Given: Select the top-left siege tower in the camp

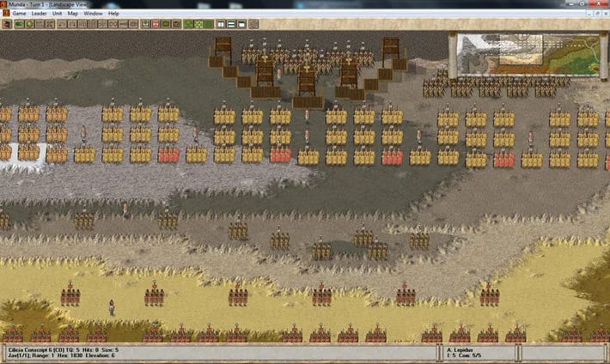Looking at the screenshot, I should tap(223, 46).
